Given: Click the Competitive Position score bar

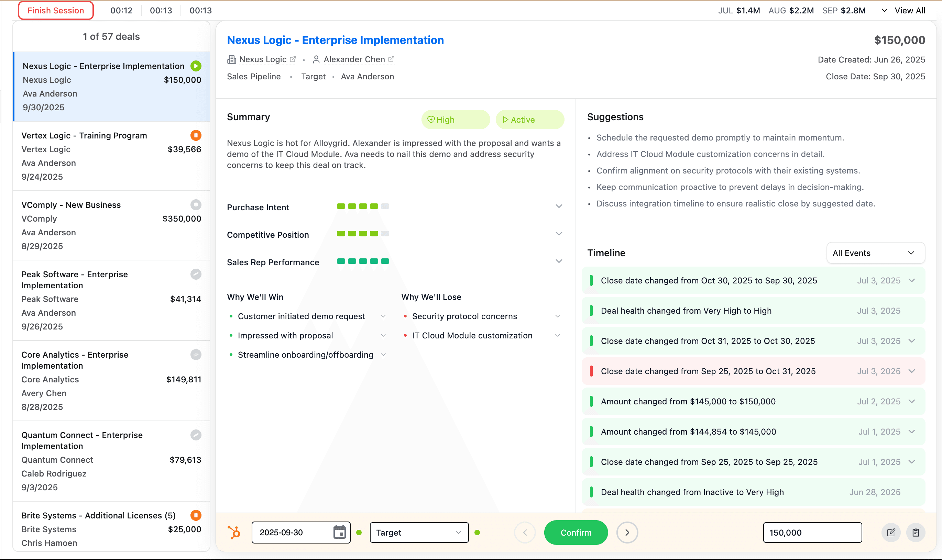Looking at the screenshot, I should pyautogui.click(x=363, y=234).
